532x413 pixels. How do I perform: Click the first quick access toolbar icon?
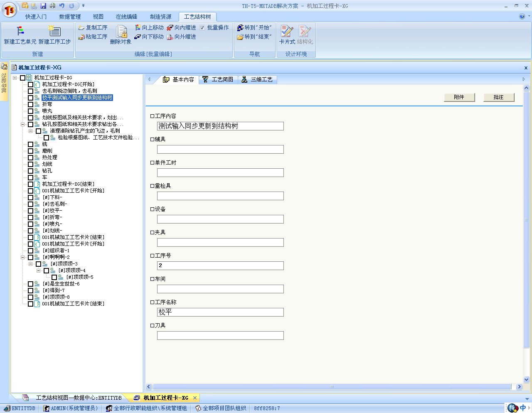[25, 6]
